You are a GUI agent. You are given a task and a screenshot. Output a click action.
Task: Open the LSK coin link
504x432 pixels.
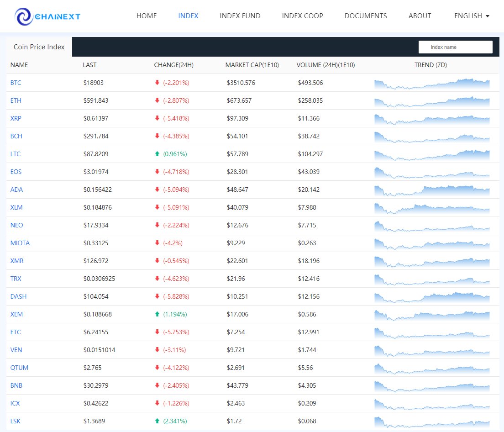click(16, 421)
